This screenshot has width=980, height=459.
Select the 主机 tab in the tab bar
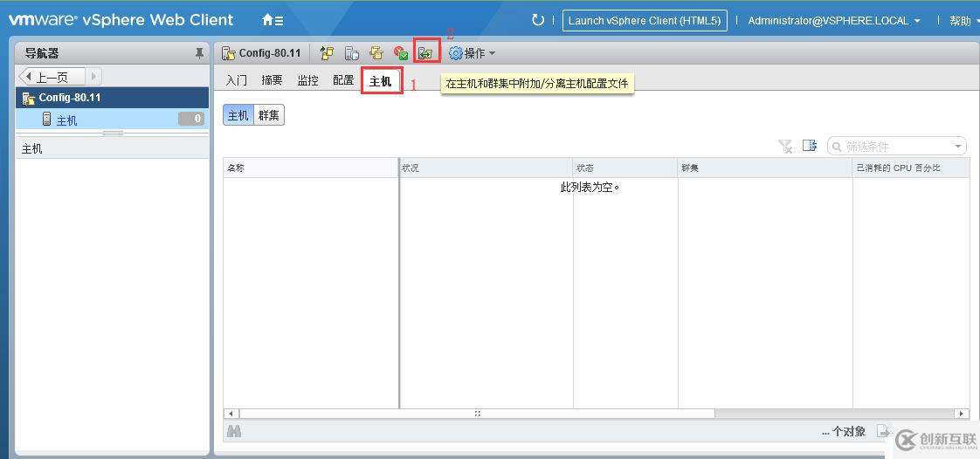[381, 82]
